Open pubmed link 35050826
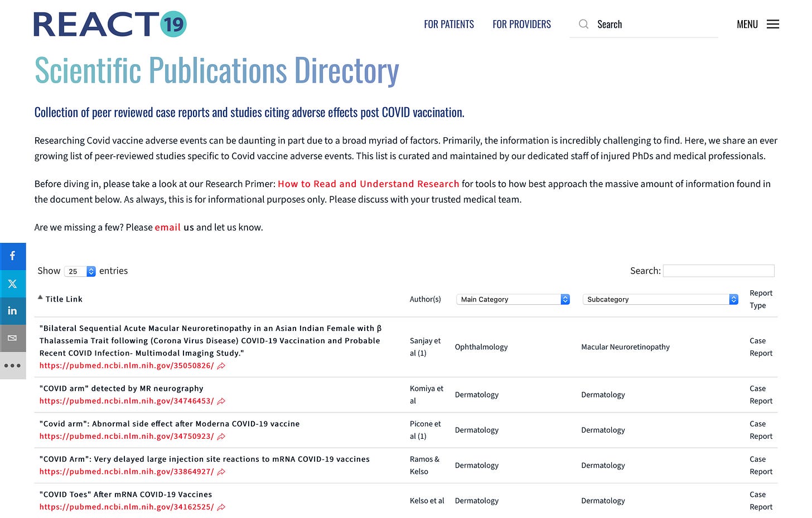The width and height of the screenshot is (812, 518). click(127, 366)
